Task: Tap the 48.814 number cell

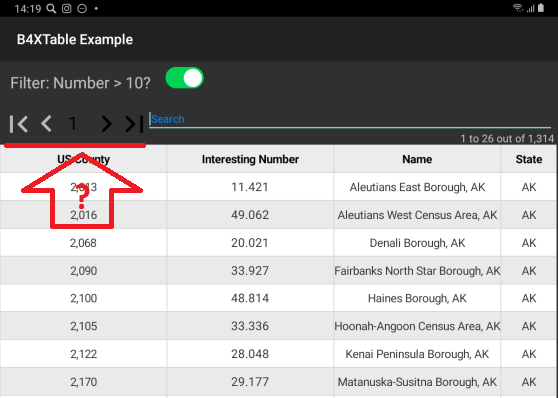Action: pyautogui.click(x=250, y=298)
